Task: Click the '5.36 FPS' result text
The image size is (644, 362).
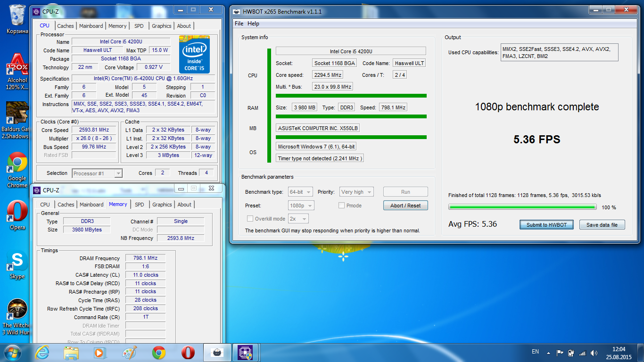Action: pyautogui.click(x=537, y=140)
